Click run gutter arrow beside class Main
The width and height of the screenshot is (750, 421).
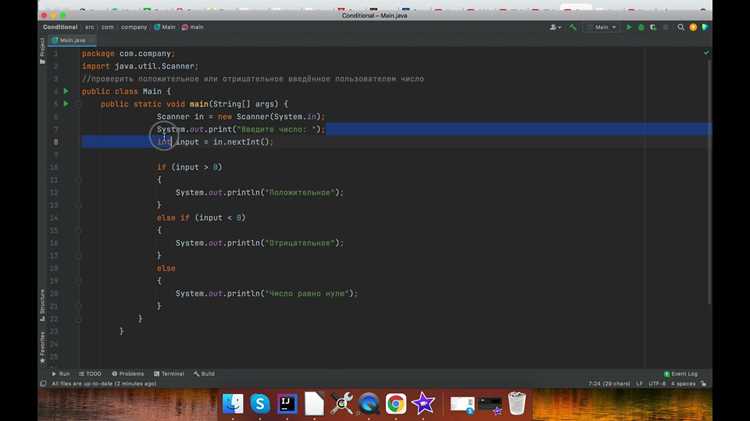click(66, 91)
